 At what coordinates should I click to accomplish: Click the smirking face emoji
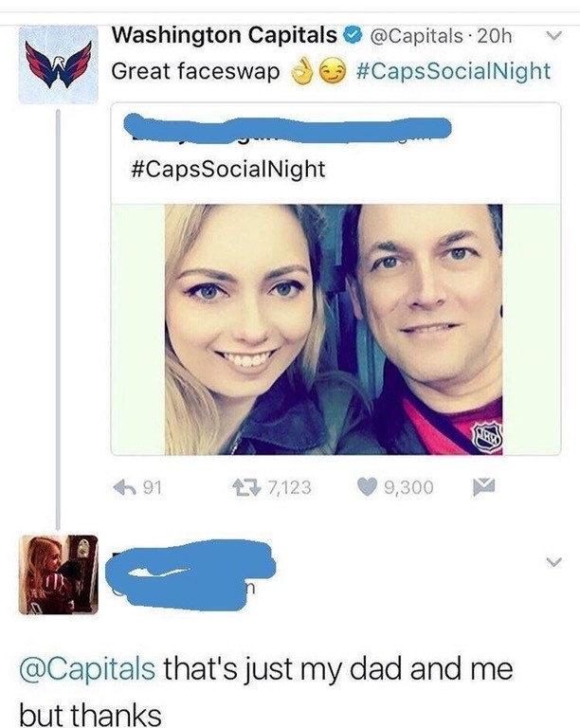pos(331,71)
